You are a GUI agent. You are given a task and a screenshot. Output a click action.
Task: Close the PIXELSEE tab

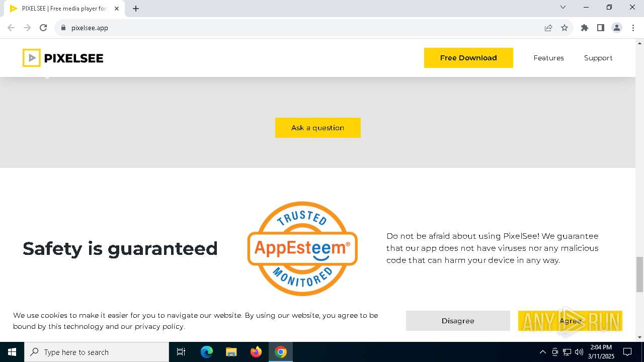117,9
